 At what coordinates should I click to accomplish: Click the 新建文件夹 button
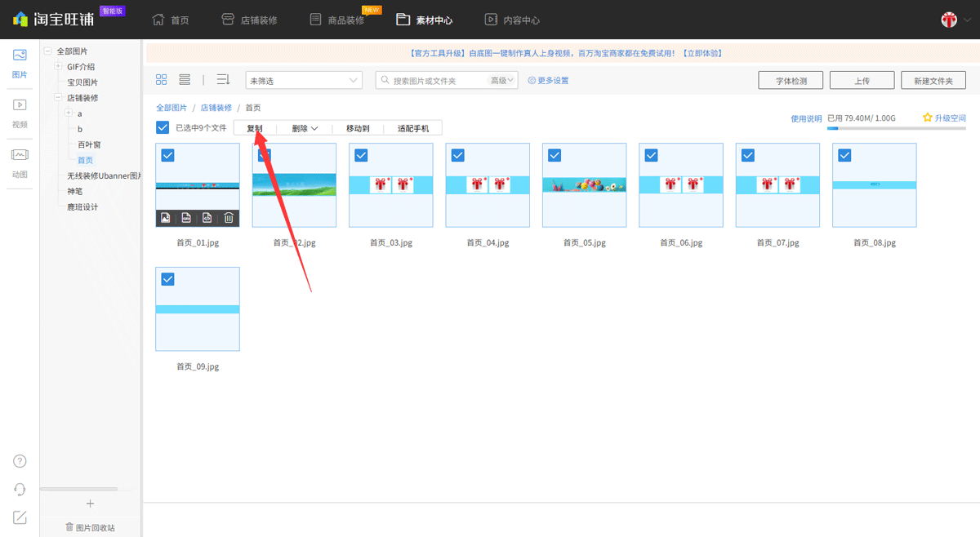[933, 81]
